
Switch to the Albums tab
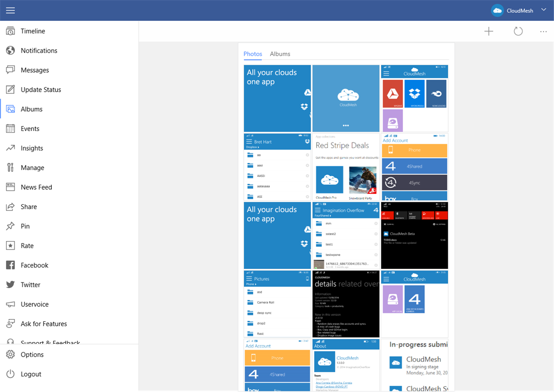point(280,54)
